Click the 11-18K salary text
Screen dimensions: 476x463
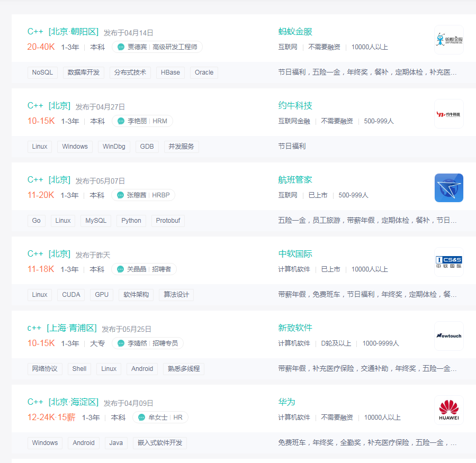coord(41,269)
